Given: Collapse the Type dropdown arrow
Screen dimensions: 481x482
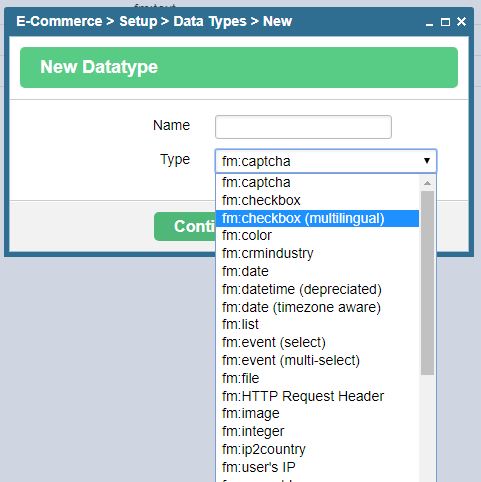Looking at the screenshot, I should (427, 161).
